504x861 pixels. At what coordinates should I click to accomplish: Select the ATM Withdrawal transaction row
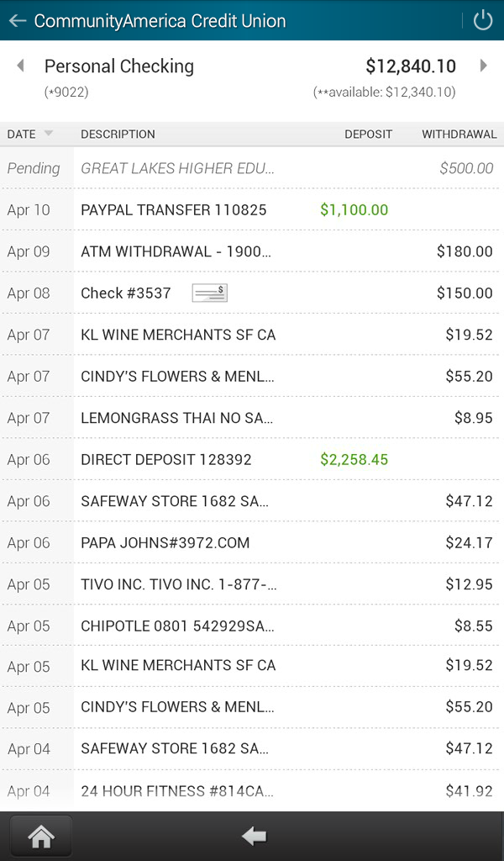[252, 251]
